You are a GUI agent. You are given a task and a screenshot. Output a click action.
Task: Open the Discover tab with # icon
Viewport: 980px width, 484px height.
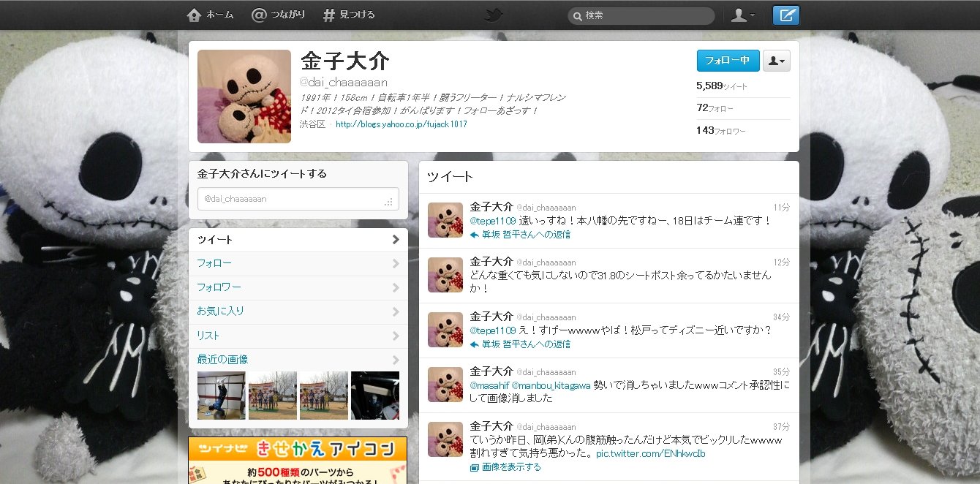pyautogui.click(x=349, y=15)
